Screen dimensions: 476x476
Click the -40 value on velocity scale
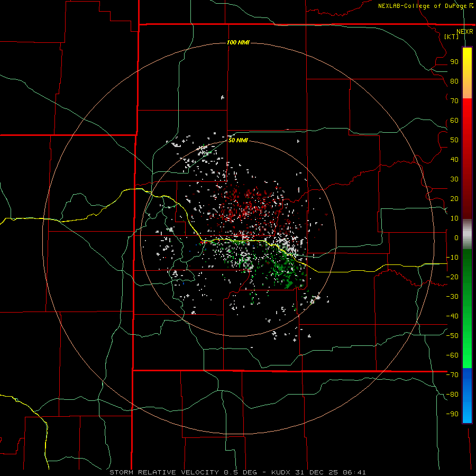pos(452,316)
